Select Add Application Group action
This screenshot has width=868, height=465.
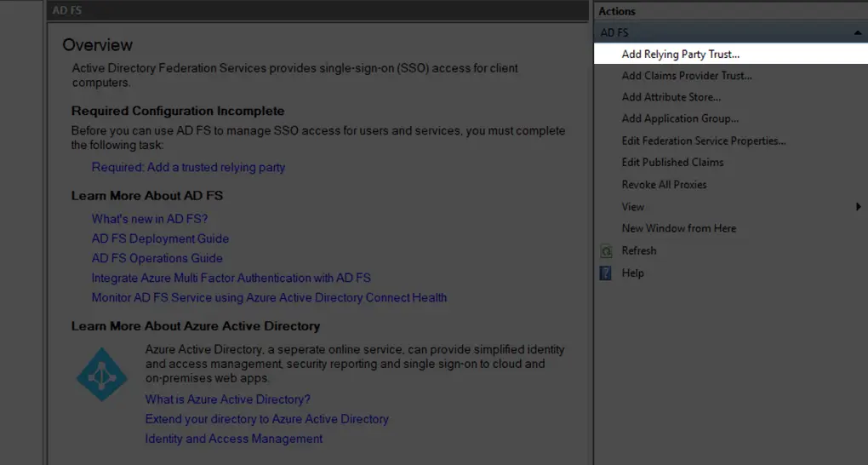680,119
